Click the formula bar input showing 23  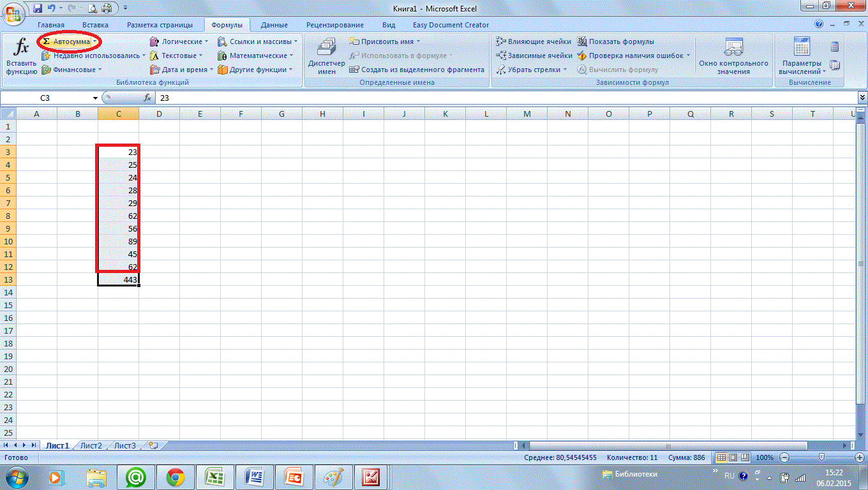507,98
